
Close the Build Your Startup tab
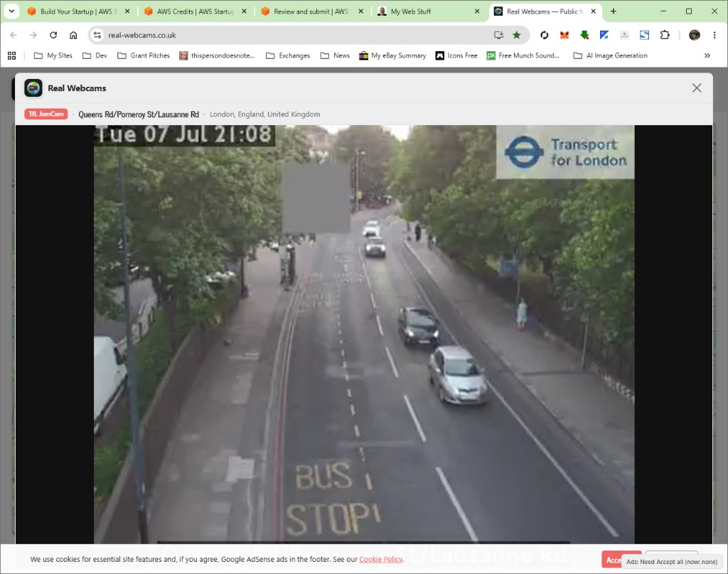click(x=127, y=11)
